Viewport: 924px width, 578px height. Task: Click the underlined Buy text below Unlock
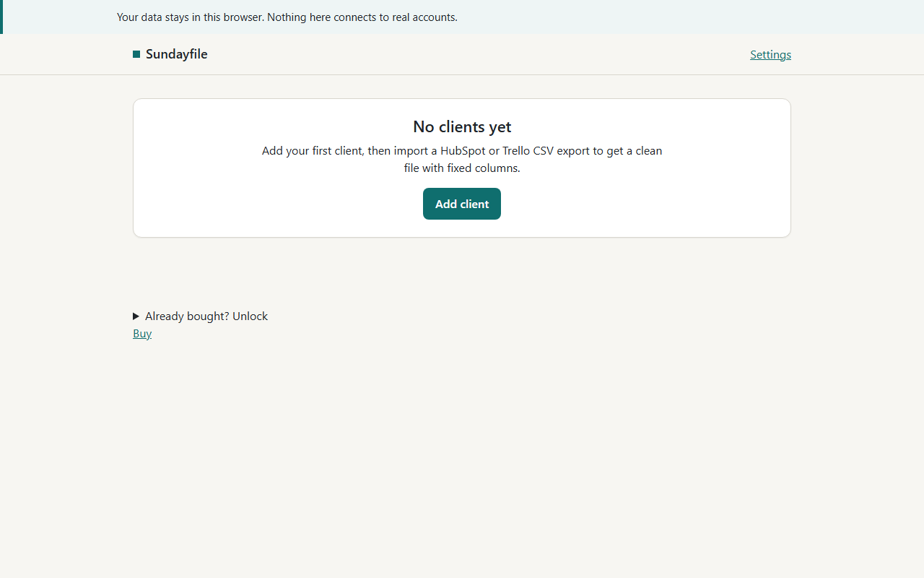[x=142, y=333]
